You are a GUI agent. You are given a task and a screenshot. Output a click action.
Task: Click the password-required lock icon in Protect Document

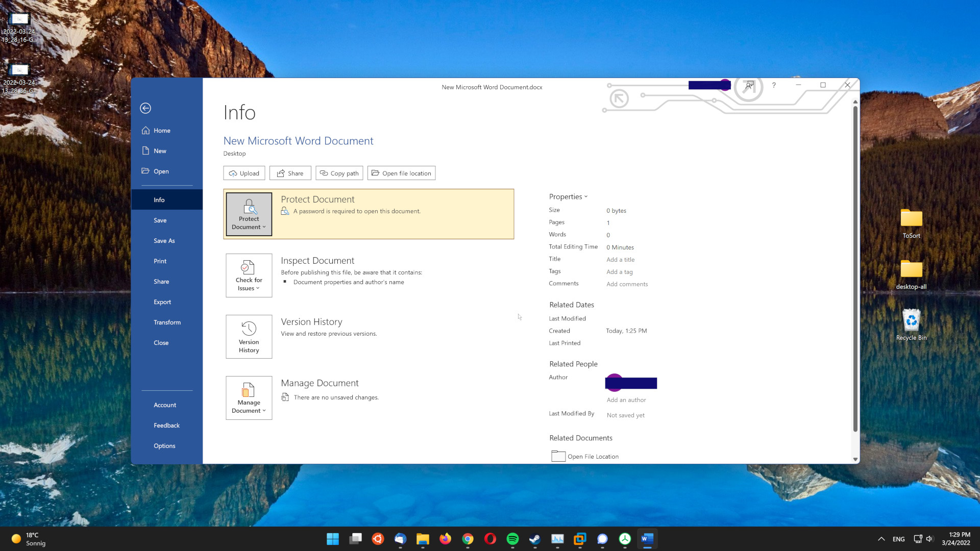pos(285,211)
